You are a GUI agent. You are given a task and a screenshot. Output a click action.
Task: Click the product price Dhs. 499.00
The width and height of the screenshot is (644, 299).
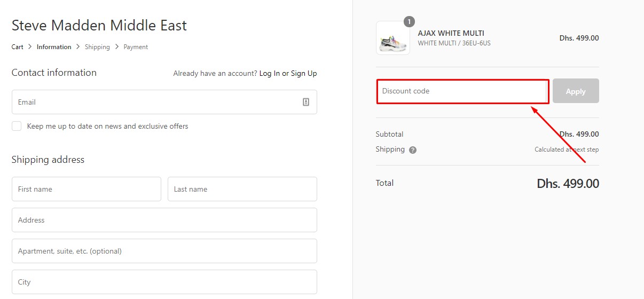[x=579, y=38]
